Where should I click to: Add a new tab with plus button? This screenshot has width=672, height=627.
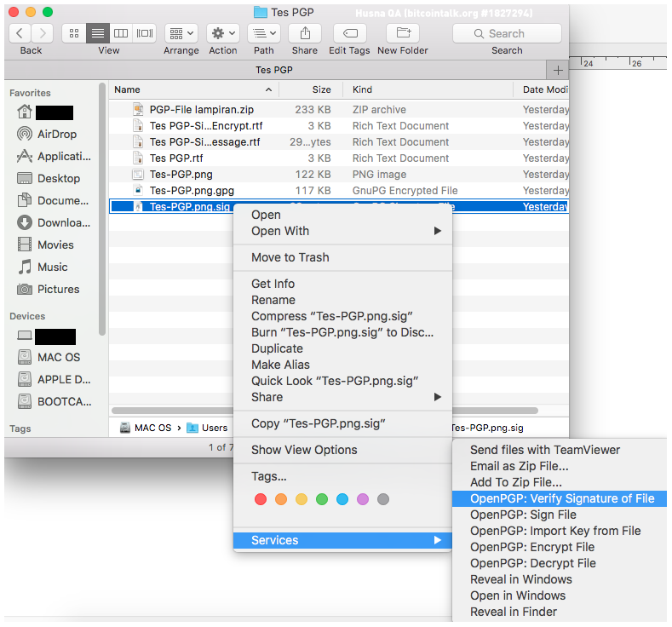[x=558, y=70]
